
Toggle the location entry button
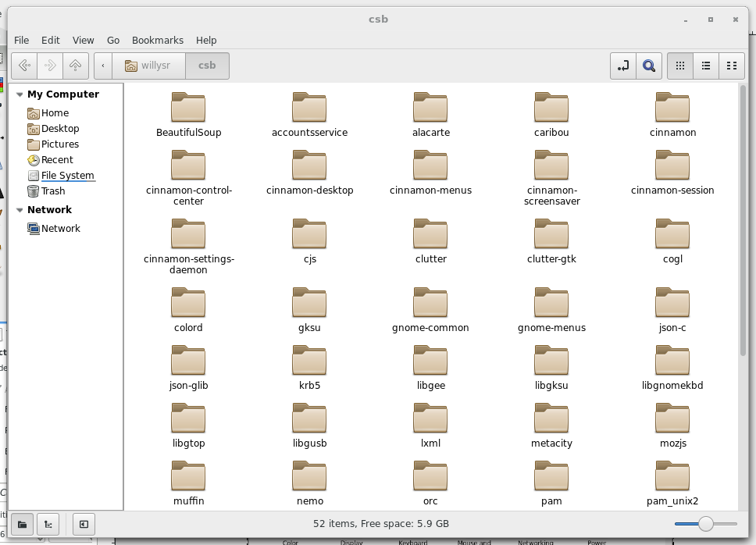pyautogui.click(x=623, y=66)
